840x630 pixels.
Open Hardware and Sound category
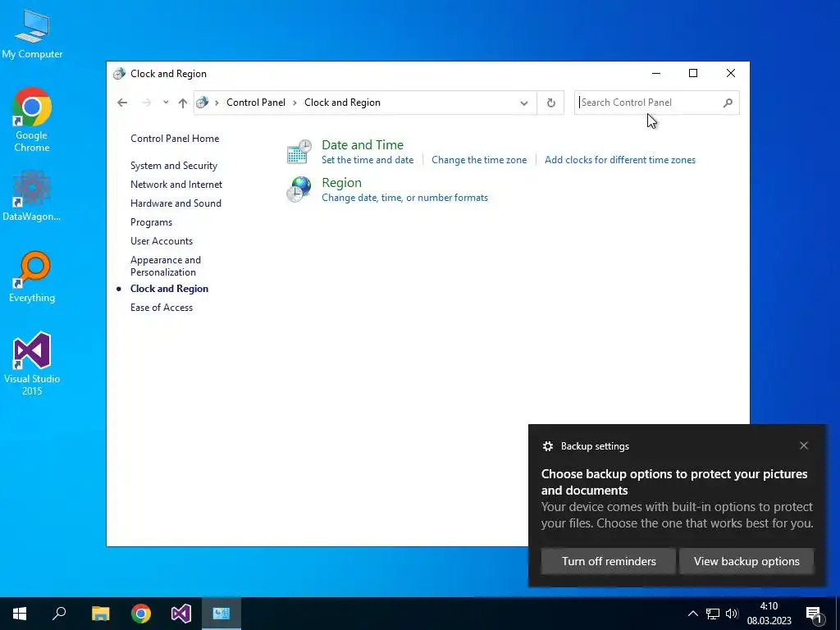pos(176,203)
